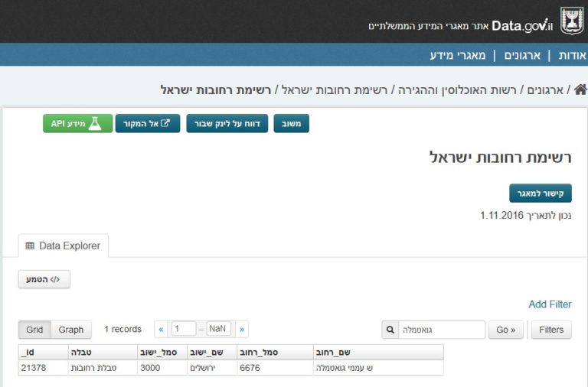The height and width of the screenshot is (387, 588).
Task: Click דווח על לינק שבור button
Action: 227,123
